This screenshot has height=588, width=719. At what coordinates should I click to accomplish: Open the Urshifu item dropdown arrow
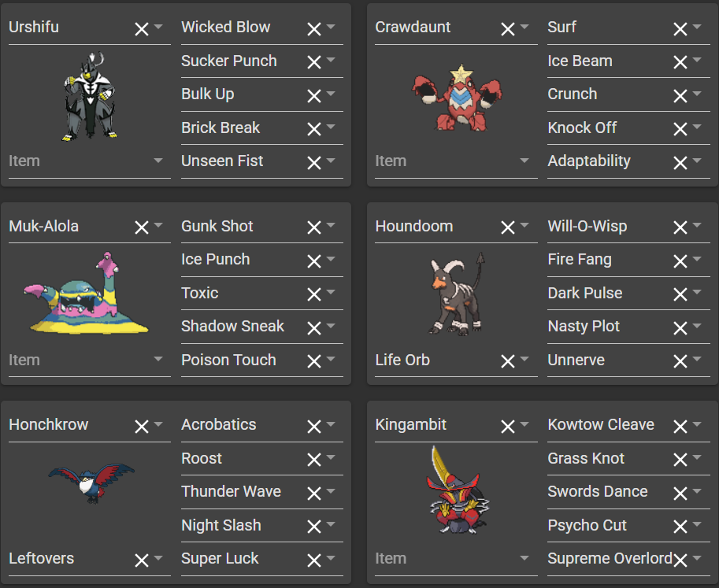click(x=158, y=161)
